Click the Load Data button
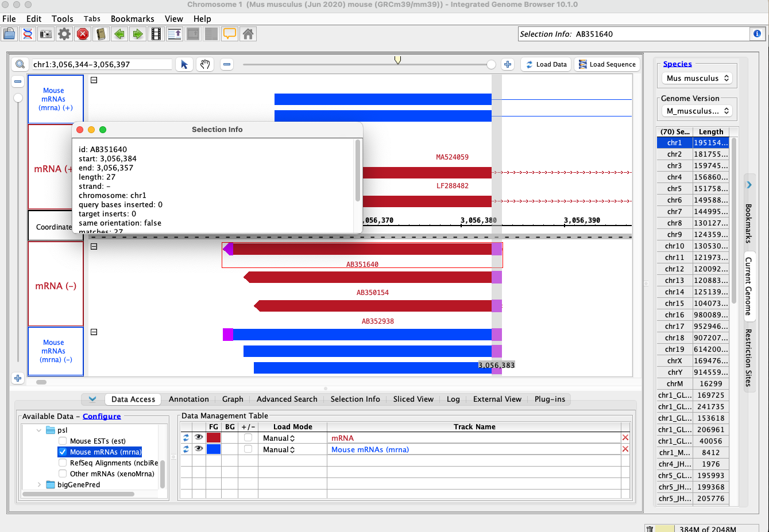The width and height of the screenshot is (769, 532). 546,64
